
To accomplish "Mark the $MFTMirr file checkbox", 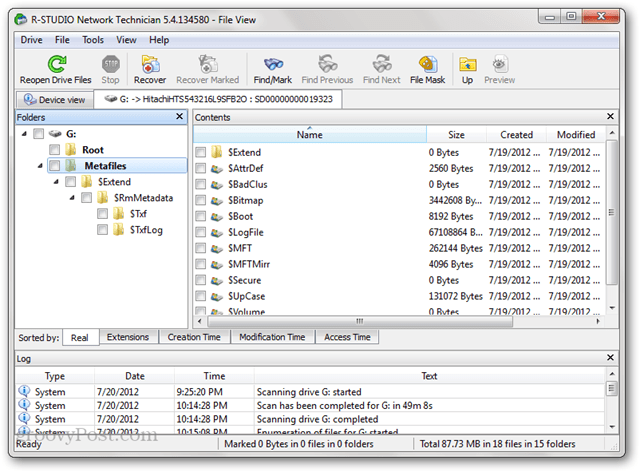I will pos(200,264).
